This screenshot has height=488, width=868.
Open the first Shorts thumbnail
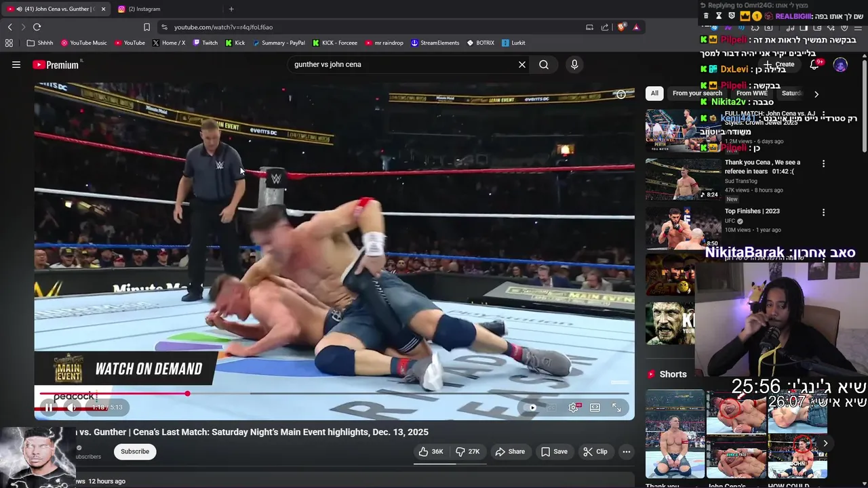675,434
